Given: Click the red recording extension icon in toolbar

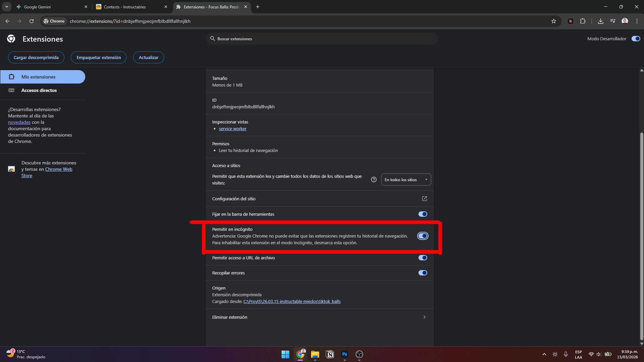Looking at the screenshot, I should (x=571, y=21).
